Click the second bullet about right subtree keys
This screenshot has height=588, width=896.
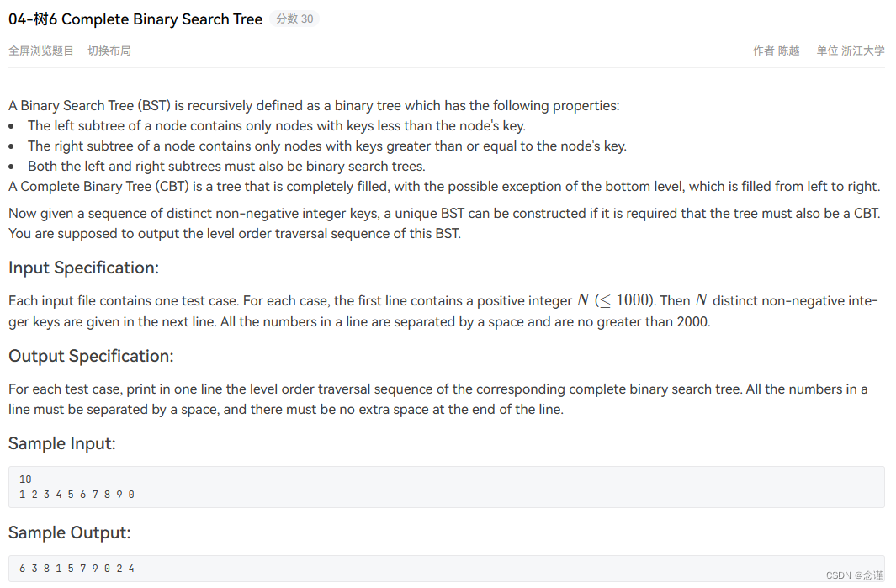click(x=326, y=146)
